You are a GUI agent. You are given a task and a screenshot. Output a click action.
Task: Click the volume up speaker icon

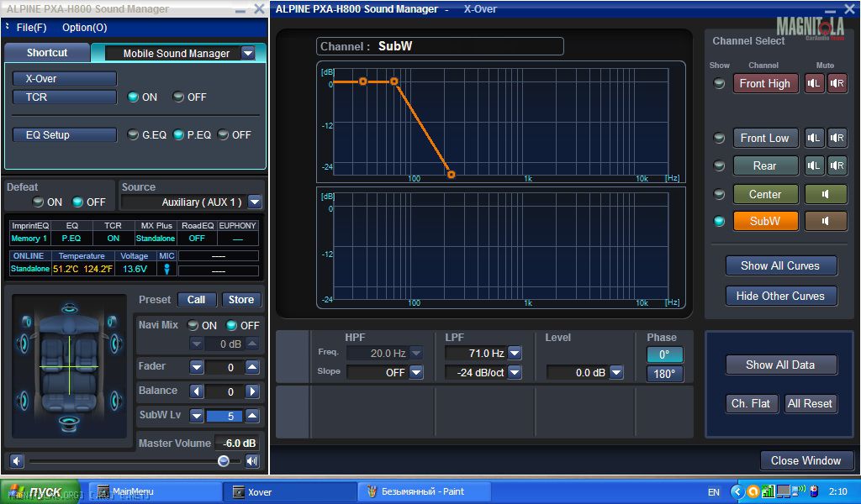coord(252,460)
